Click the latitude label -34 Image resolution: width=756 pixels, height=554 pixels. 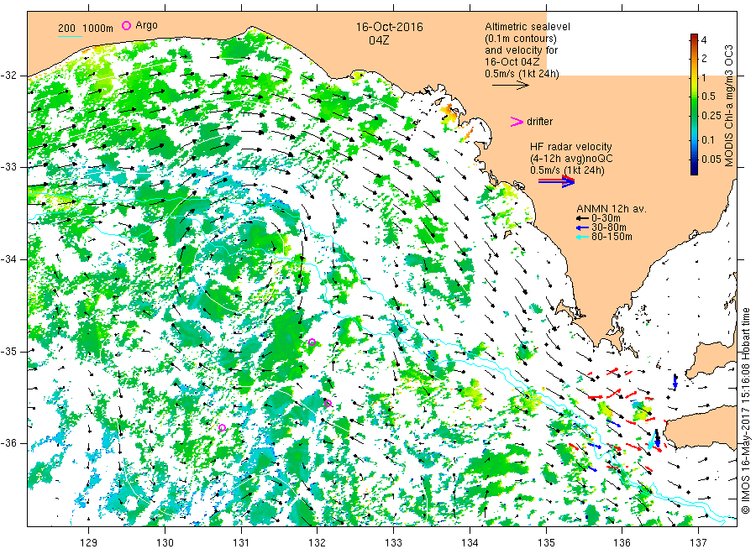pos(8,259)
